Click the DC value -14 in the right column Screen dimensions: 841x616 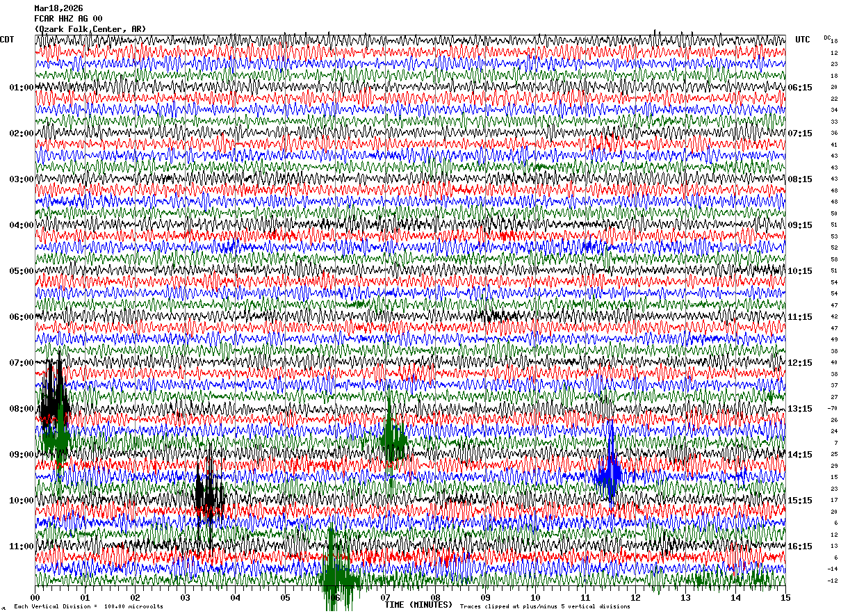tap(833, 569)
